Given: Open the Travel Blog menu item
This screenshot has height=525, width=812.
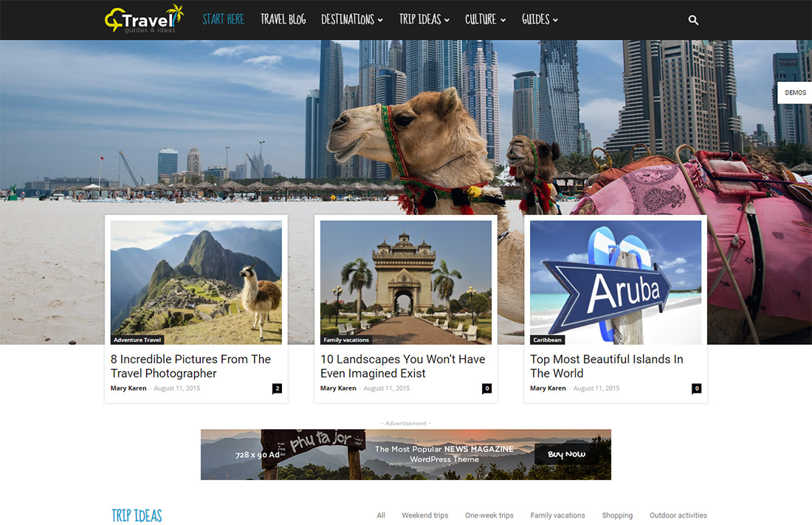Looking at the screenshot, I should coord(283,20).
